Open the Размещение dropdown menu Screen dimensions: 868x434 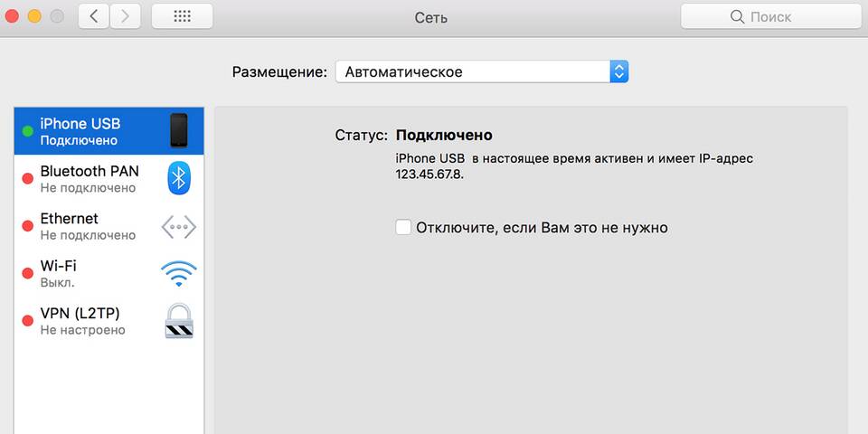click(x=482, y=72)
